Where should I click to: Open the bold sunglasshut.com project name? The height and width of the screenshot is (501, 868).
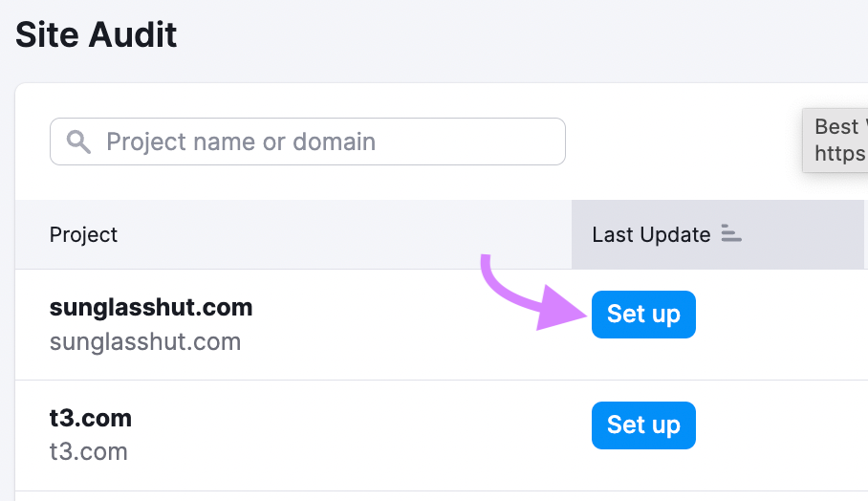(151, 308)
